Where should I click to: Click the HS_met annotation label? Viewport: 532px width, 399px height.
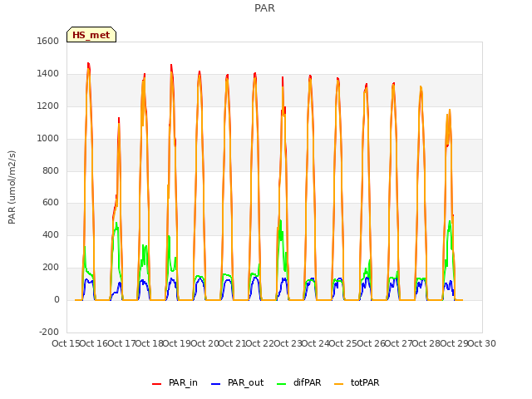click(91, 35)
